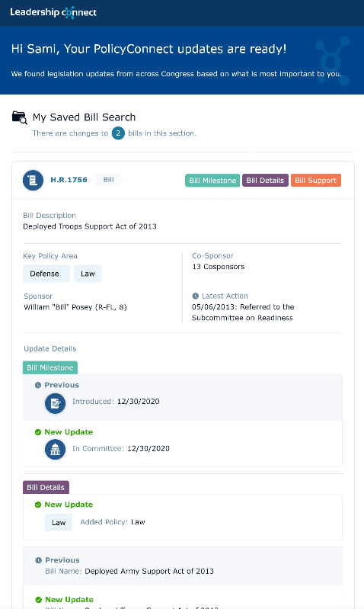Click the purple Bill Details header badge
364x609 pixels.
pyautogui.click(x=265, y=180)
